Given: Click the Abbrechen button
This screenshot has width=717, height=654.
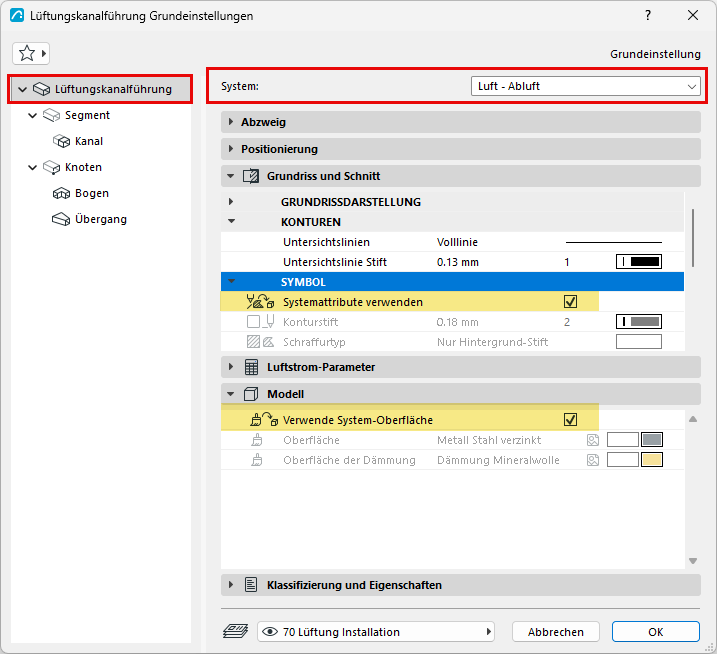Looking at the screenshot, I should [x=556, y=632].
